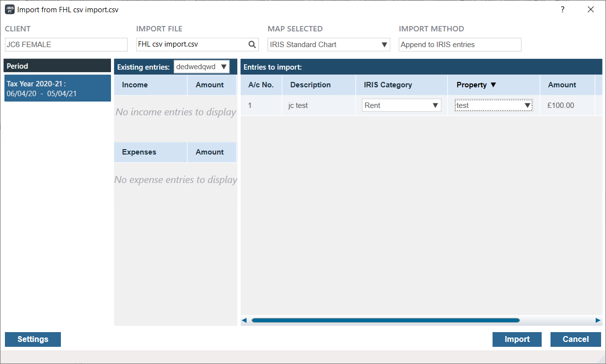606x364 pixels.
Task: Select Tax Year 2020-21 period
Action: pos(57,88)
